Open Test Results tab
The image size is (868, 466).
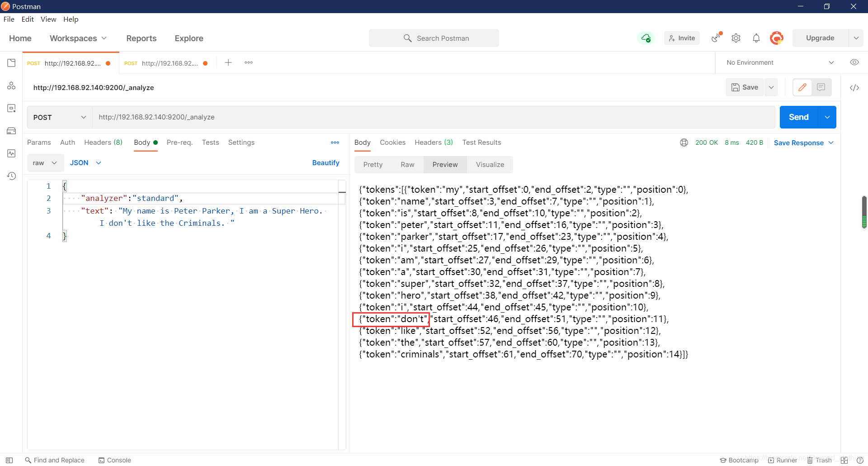(481, 143)
